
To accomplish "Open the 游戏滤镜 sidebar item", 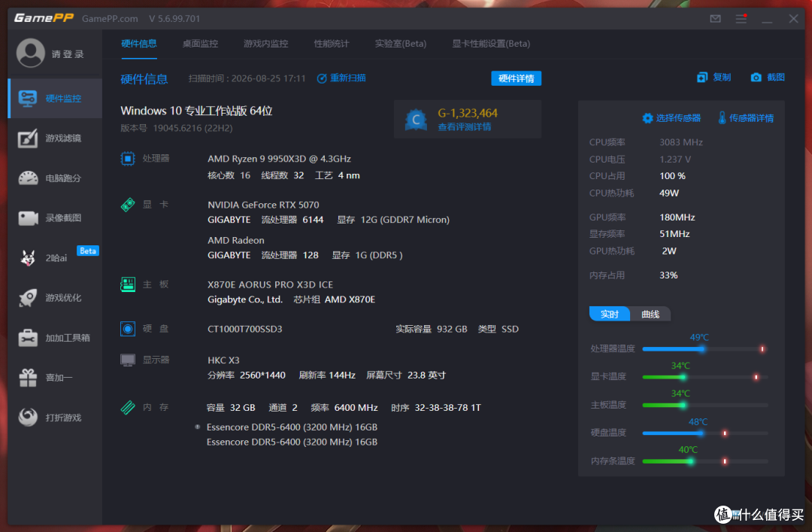I will pyautogui.click(x=56, y=138).
